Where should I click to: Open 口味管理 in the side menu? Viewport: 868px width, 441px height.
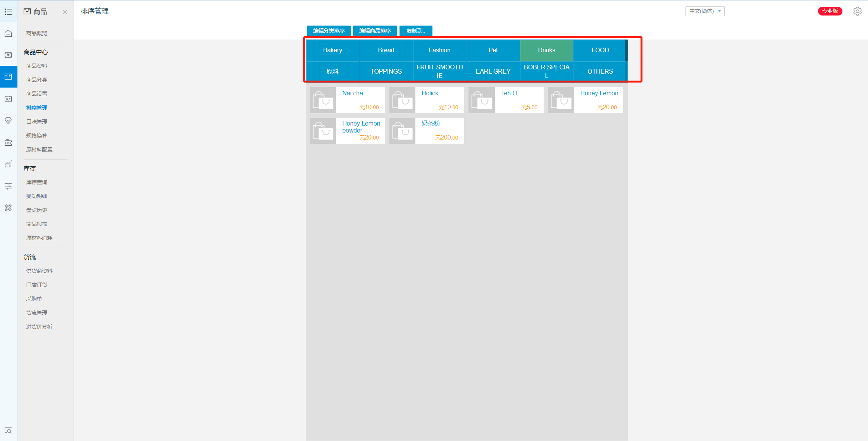[37, 122]
